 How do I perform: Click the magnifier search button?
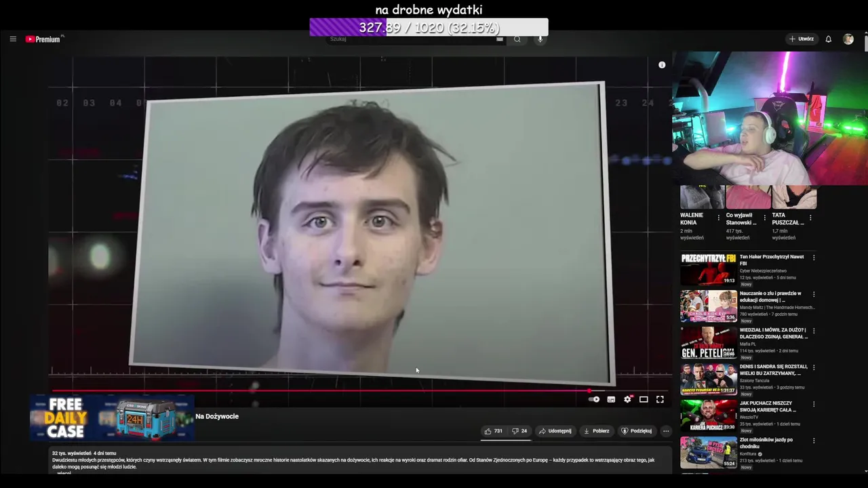click(x=517, y=39)
